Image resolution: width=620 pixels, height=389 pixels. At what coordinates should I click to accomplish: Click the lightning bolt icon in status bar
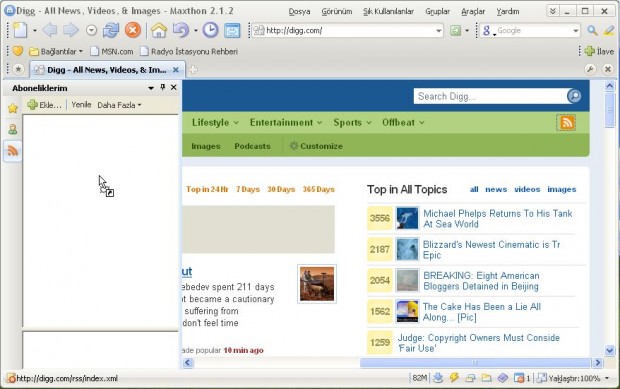coord(454,378)
